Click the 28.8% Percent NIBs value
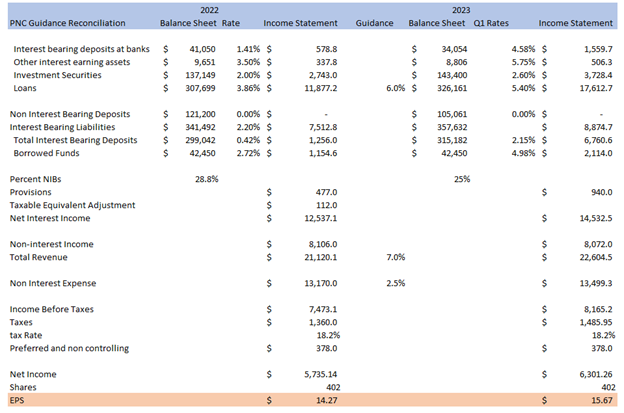Viewport: 624px width, 413px height. [x=205, y=179]
